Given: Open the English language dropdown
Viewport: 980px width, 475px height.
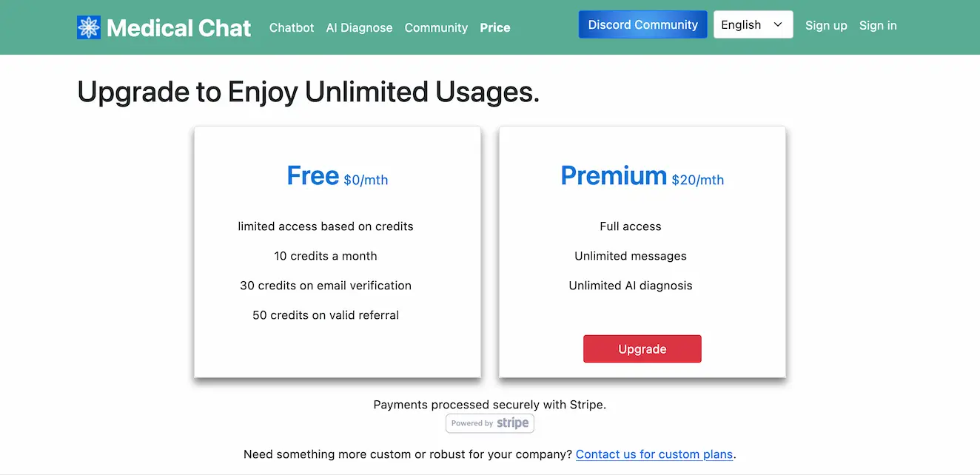Looking at the screenshot, I should tap(753, 24).
